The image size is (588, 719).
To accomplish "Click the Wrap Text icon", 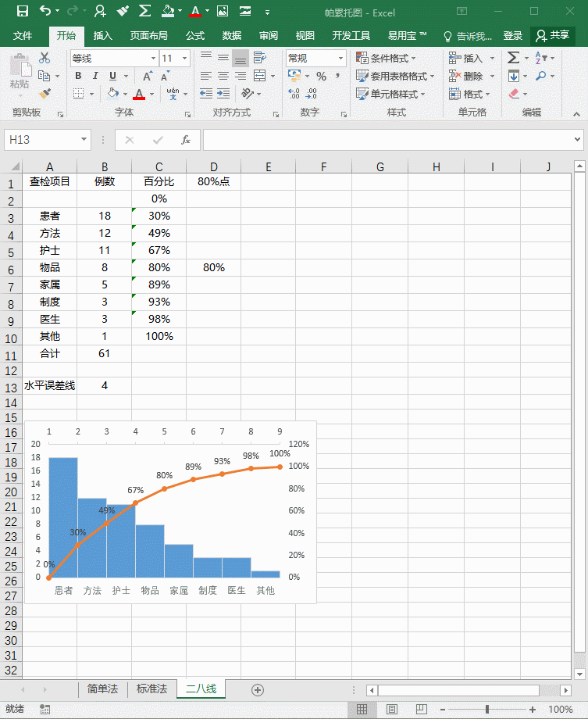I will click(260, 58).
